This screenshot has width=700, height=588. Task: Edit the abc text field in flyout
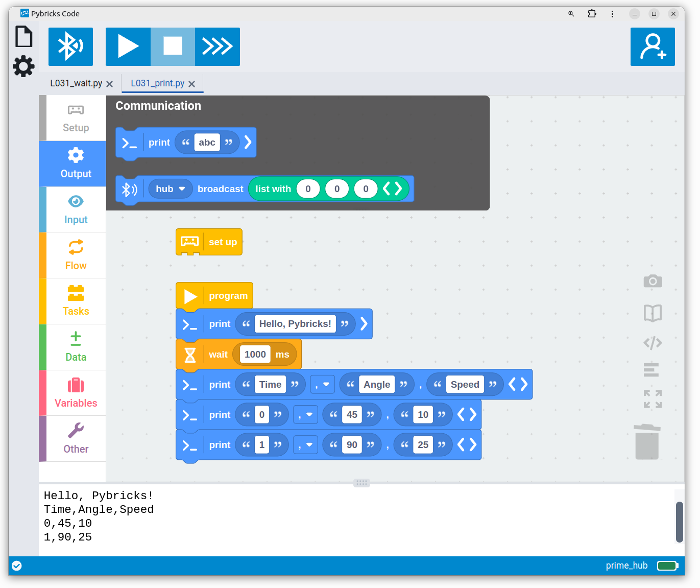tap(207, 143)
